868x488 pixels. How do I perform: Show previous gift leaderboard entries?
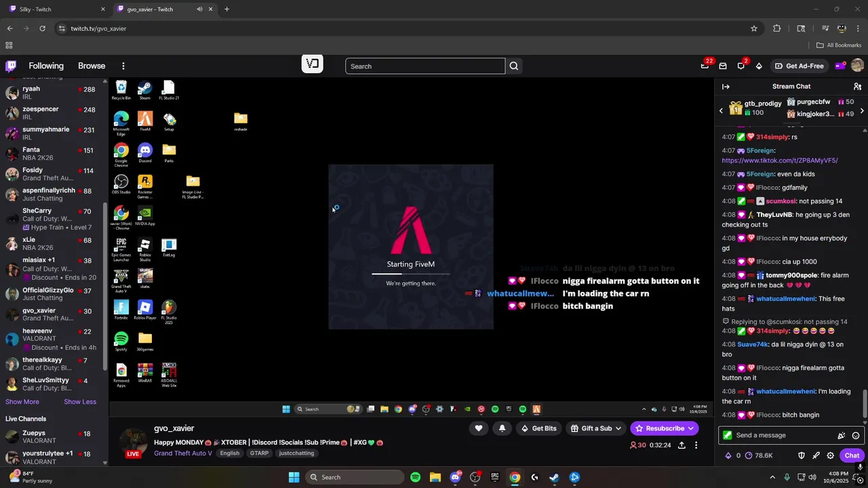coord(721,110)
